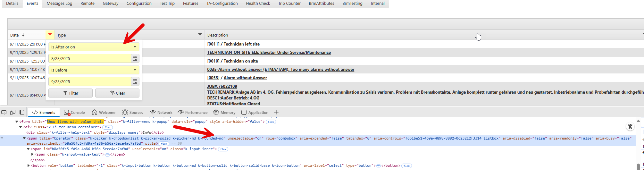Expand the k-input-value-text span node

click(x=32, y=154)
